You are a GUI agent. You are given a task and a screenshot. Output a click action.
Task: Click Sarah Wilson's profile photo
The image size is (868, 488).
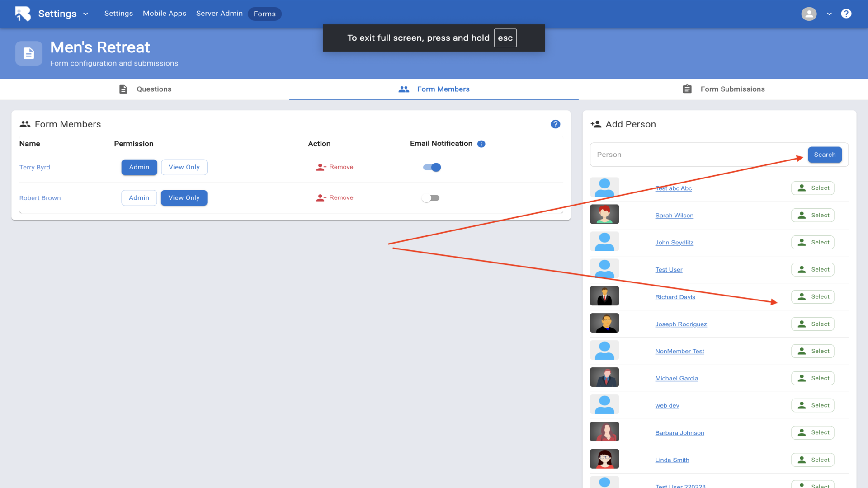604,215
